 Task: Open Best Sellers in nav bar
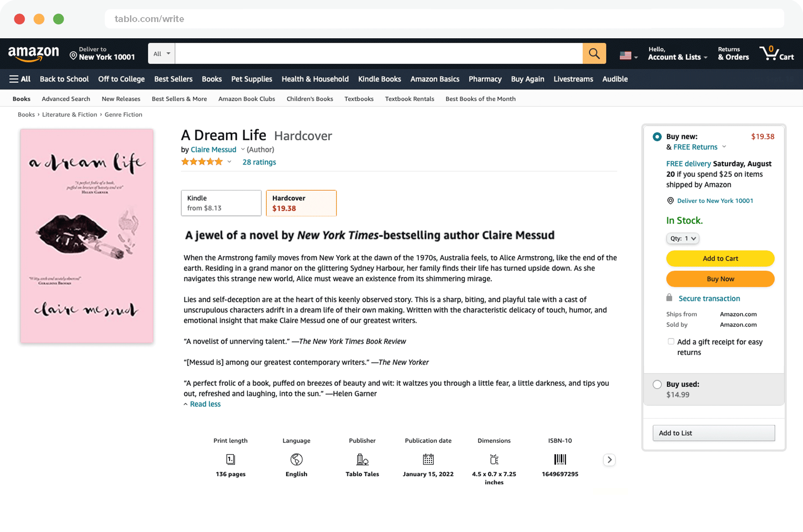coord(173,79)
